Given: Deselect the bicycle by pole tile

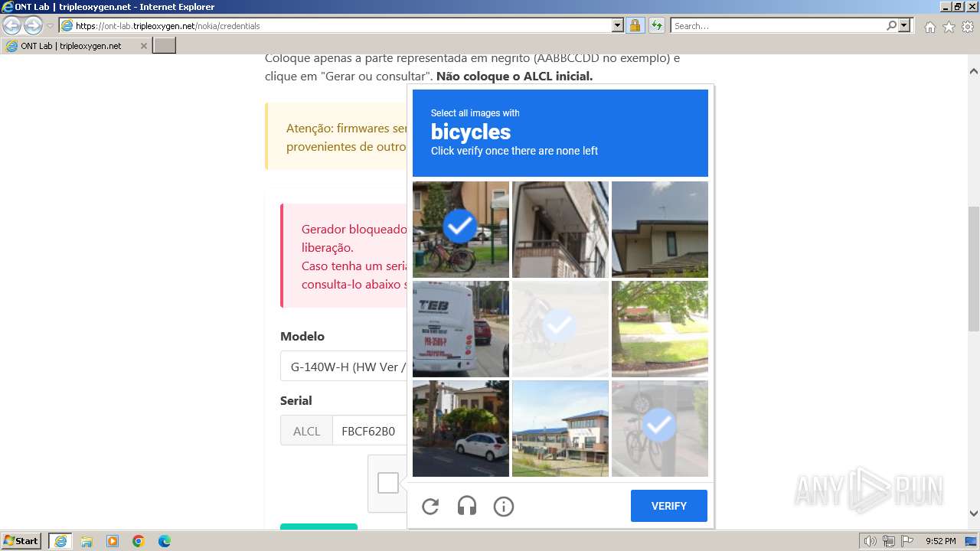Looking at the screenshot, I should [660, 429].
